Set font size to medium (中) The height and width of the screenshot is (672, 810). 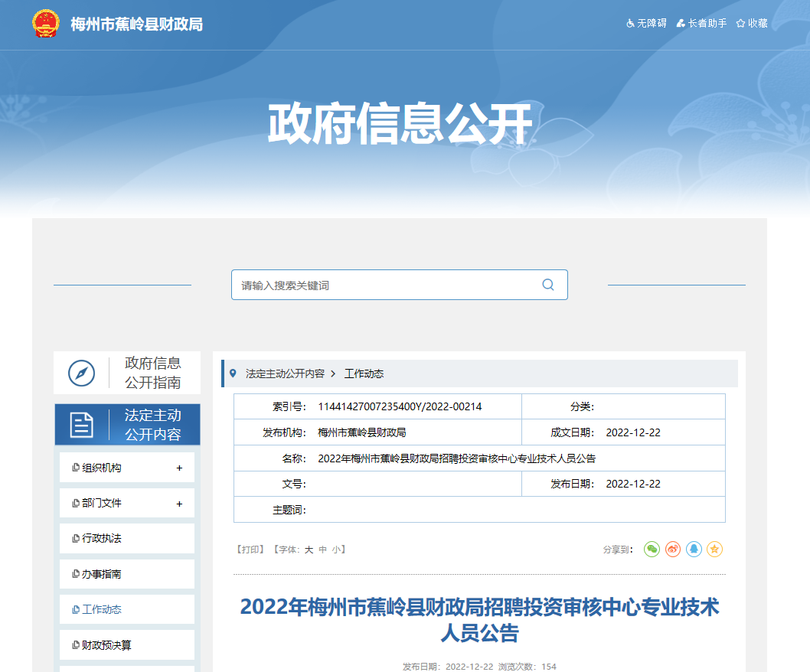(322, 550)
